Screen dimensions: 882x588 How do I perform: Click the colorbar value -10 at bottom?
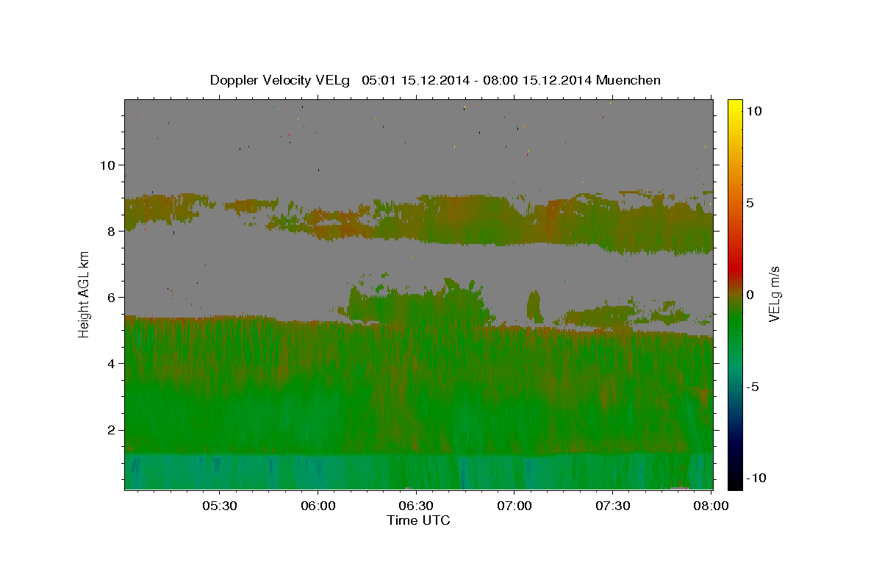point(755,478)
